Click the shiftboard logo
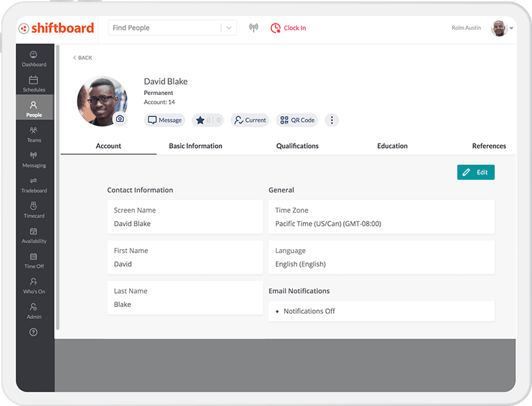This screenshot has height=406, width=532. [57, 28]
